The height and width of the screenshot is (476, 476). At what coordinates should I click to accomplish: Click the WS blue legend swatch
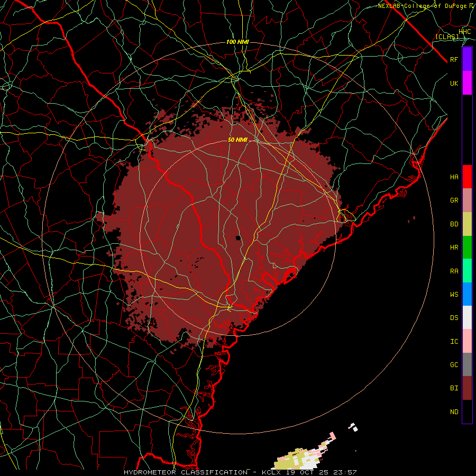[x=467, y=294]
